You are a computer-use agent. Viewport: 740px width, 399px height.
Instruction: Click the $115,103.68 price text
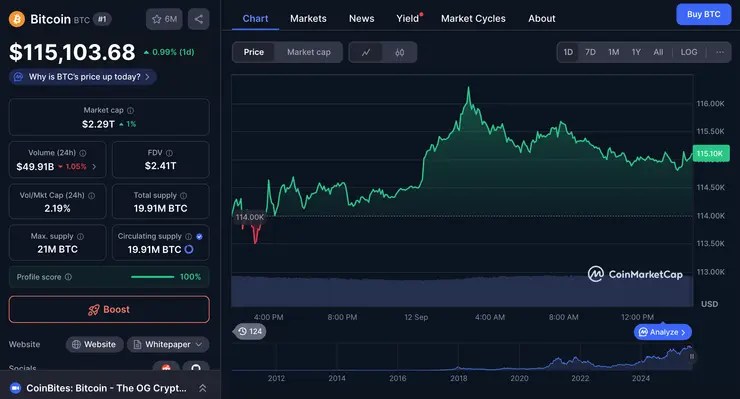[72, 52]
